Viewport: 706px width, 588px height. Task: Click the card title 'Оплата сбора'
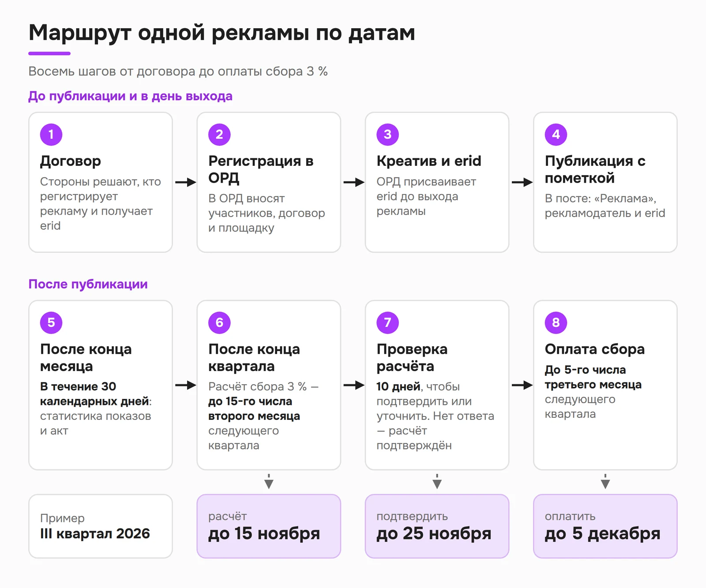pyautogui.click(x=595, y=349)
